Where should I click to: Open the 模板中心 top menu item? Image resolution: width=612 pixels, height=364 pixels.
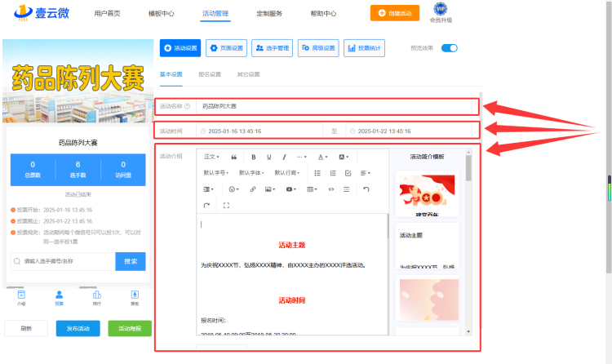tap(162, 14)
